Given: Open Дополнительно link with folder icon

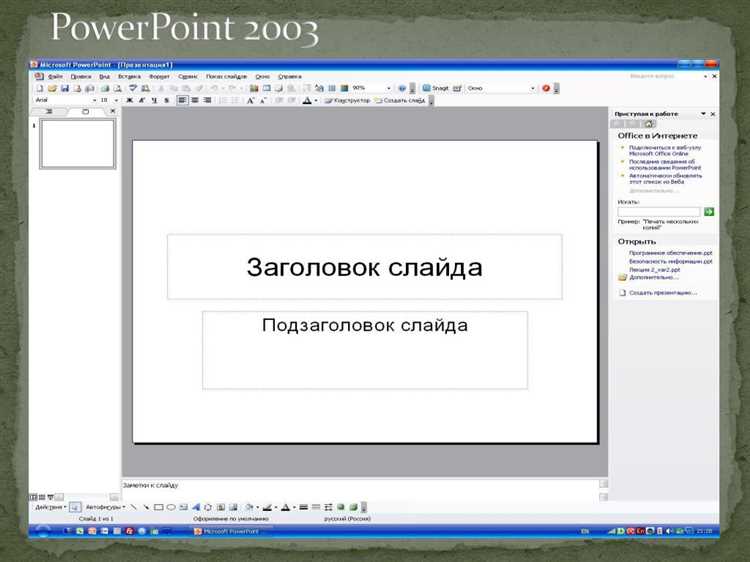Looking at the screenshot, I should click(653, 277).
